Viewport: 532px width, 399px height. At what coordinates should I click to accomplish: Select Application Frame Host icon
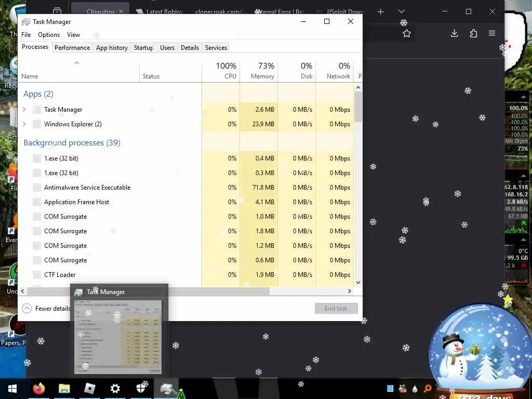[x=37, y=202]
